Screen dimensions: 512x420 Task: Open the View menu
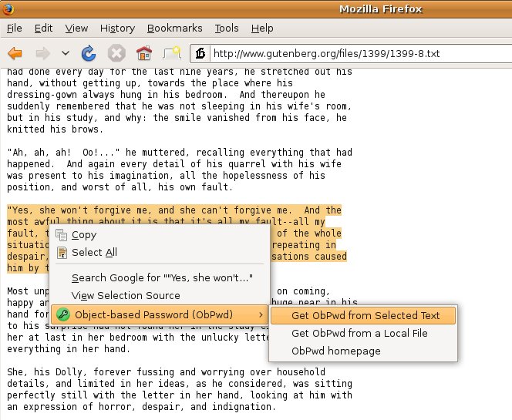[76, 29]
